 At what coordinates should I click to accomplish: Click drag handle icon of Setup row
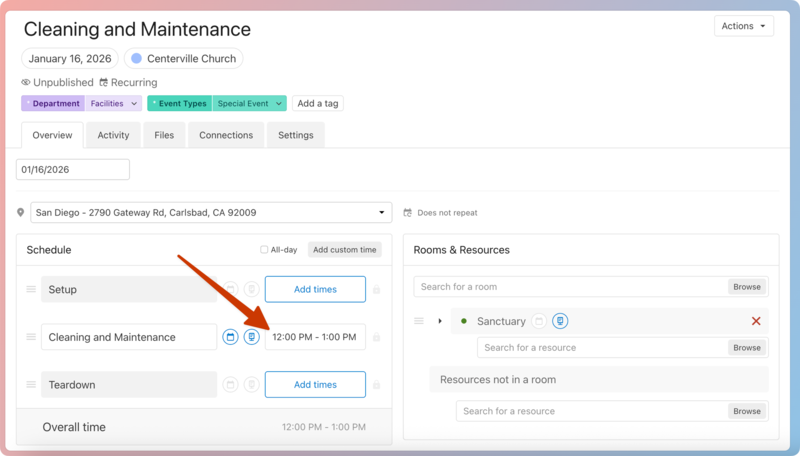pyautogui.click(x=31, y=289)
